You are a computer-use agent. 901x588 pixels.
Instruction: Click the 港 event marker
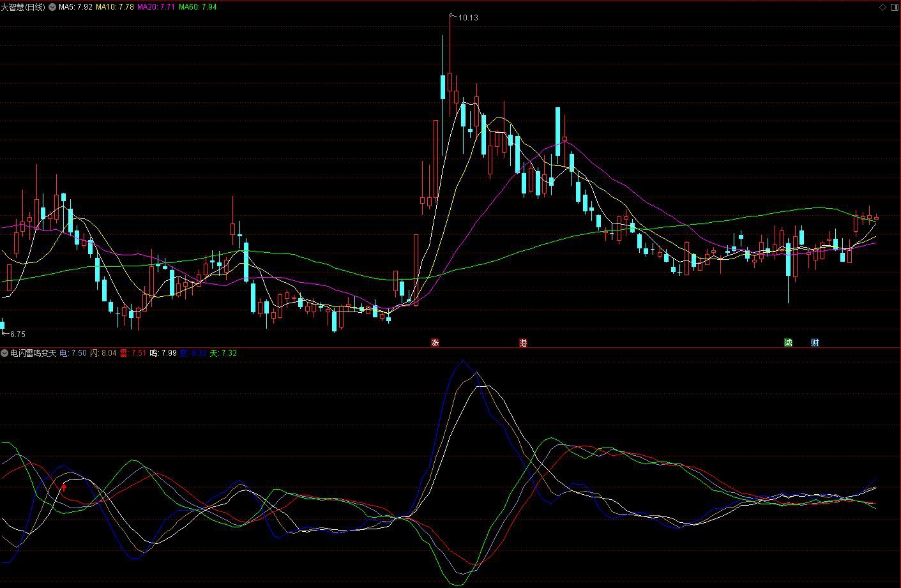pos(524,343)
